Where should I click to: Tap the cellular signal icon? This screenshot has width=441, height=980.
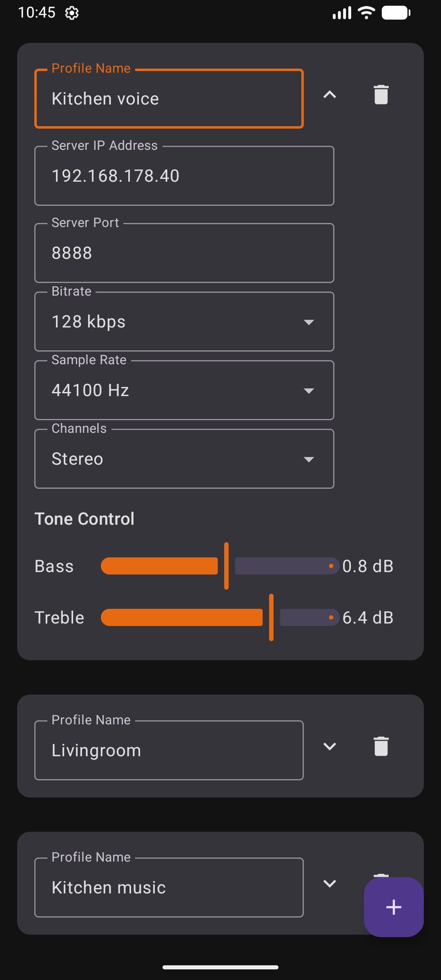point(342,13)
